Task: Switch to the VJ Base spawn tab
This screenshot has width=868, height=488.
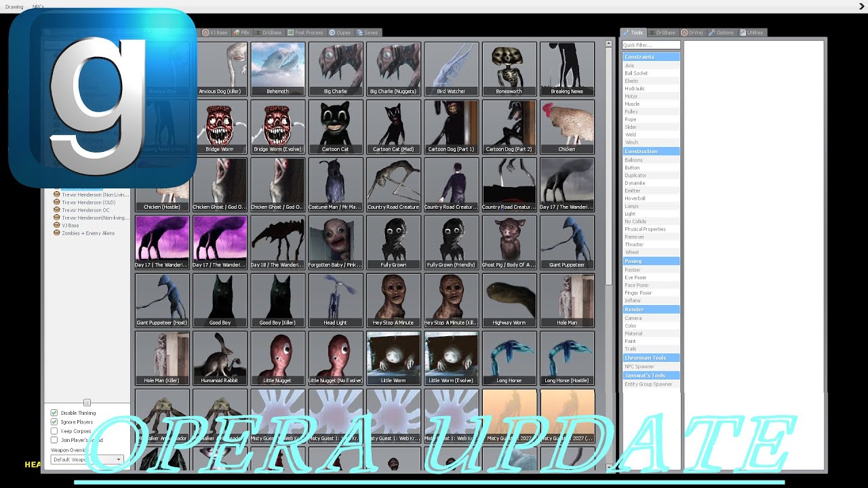Action: coord(215,33)
